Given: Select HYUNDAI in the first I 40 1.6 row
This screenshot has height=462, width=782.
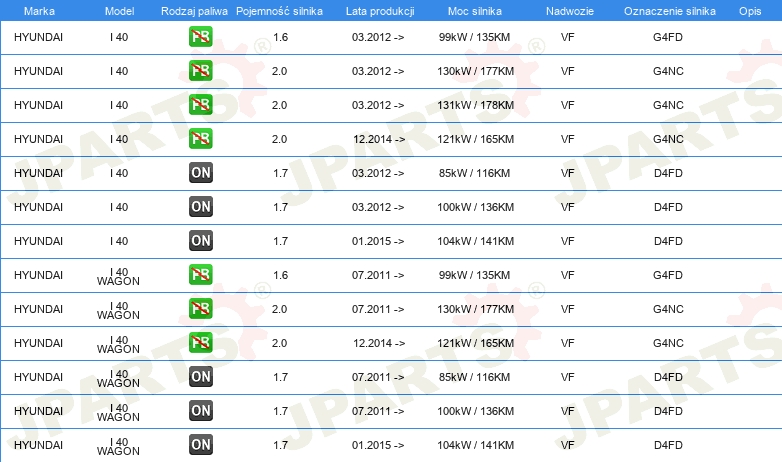Looking at the screenshot, I should click(x=38, y=37).
